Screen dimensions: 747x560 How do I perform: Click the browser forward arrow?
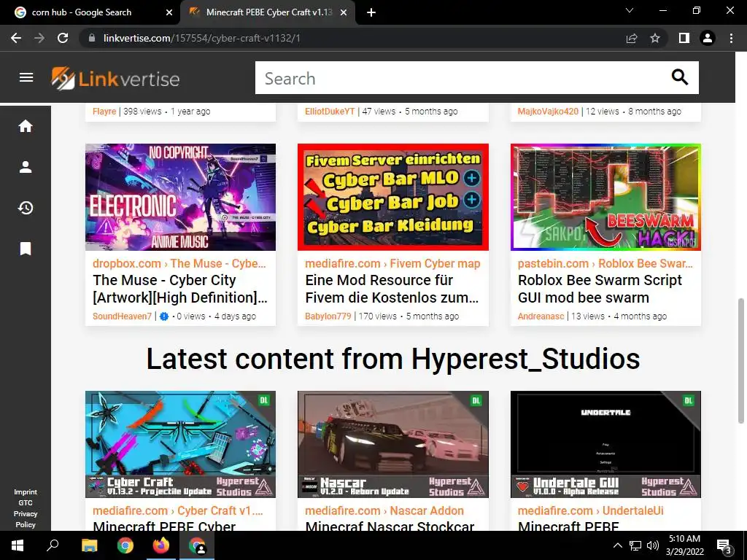39,38
